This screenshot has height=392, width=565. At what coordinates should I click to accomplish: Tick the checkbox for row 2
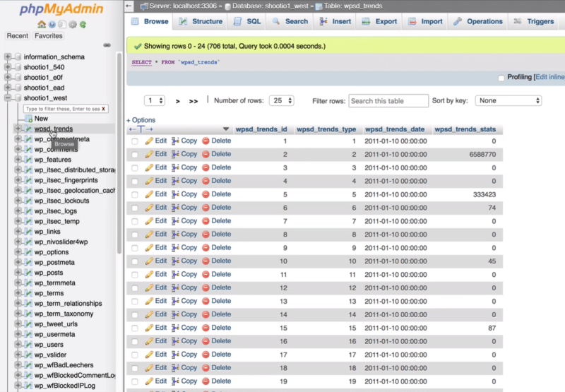coord(135,155)
